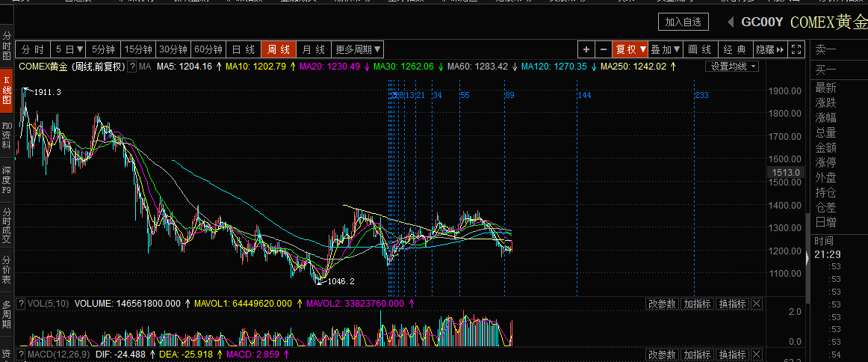Select 周线 weekly chart tab
The image size is (868, 362).
279,49
